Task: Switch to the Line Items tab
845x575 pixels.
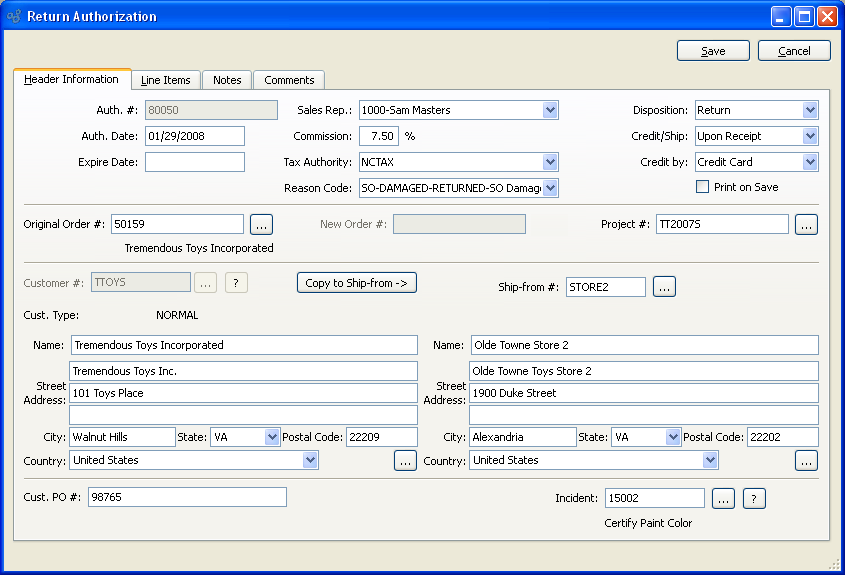Action: click(x=165, y=80)
